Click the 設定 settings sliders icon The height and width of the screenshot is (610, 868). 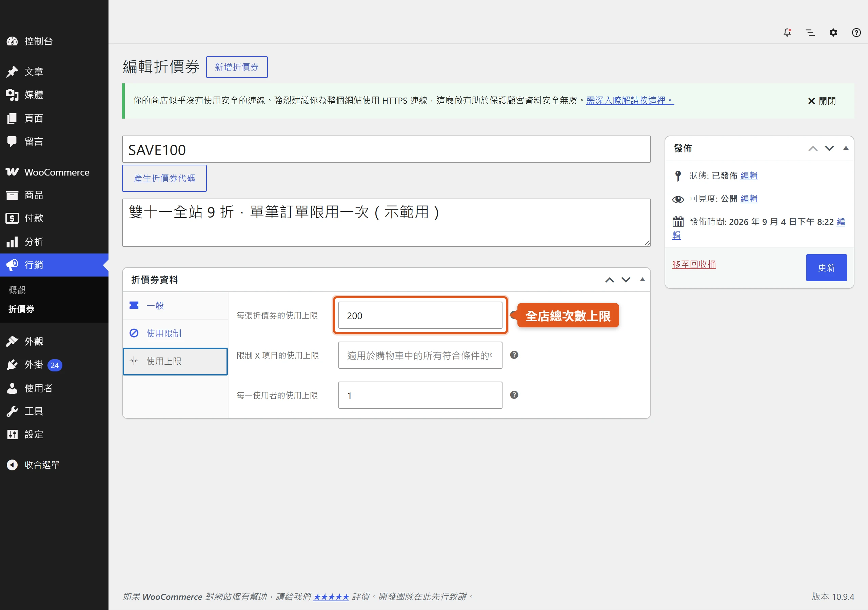[x=12, y=434]
